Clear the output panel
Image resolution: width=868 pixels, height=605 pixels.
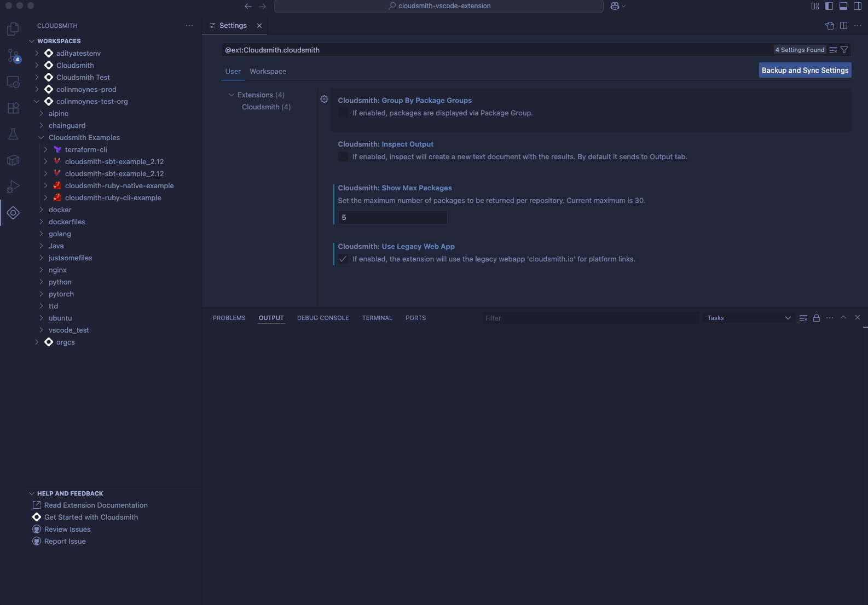(803, 318)
